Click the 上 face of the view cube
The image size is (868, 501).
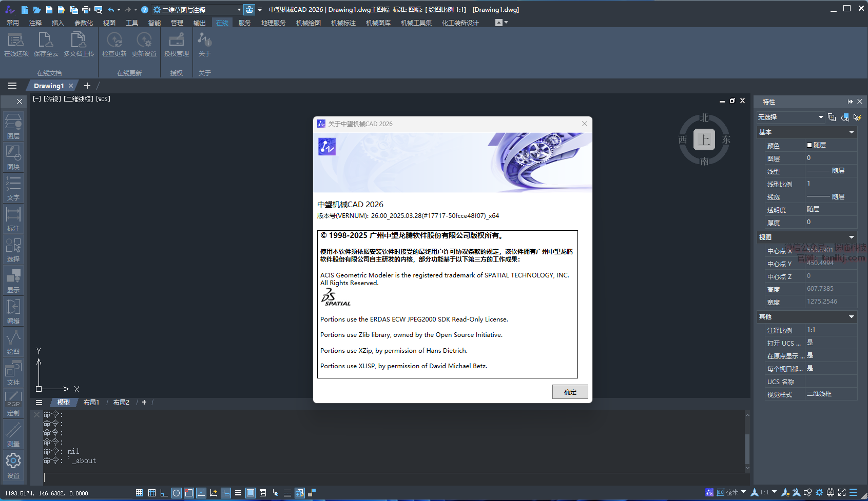click(x=704, y=139)
